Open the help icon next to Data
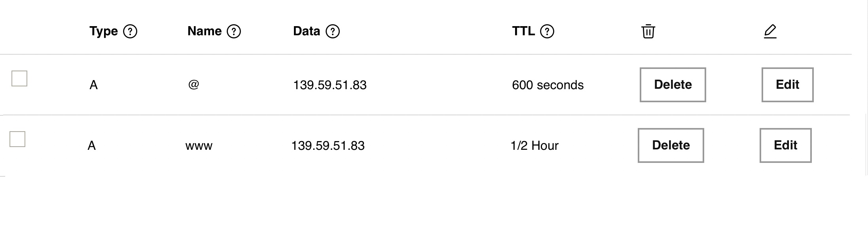The image size is (868, 237). click(x=333, y=31)
